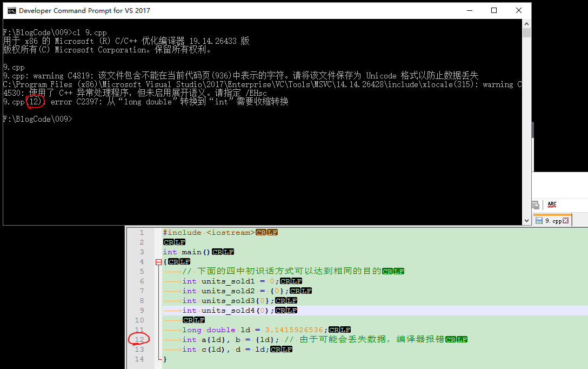Click the command prompt vertical scrollbar thumb
588x369 pixels.
coord(526,33)
